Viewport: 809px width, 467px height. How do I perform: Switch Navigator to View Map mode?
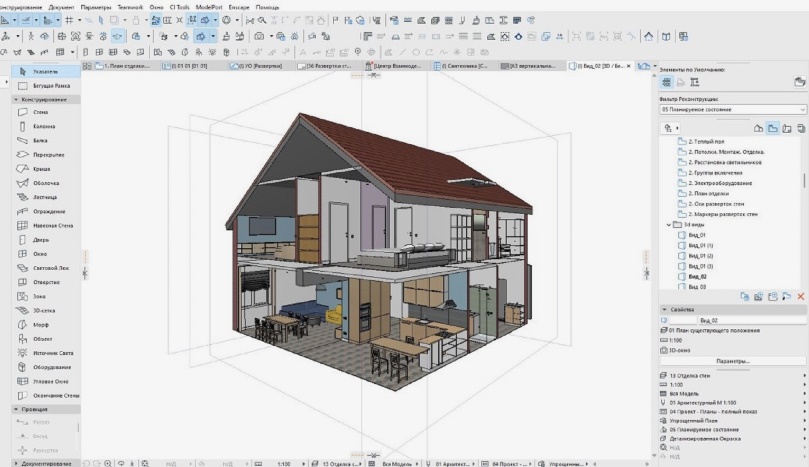[772, 128]
